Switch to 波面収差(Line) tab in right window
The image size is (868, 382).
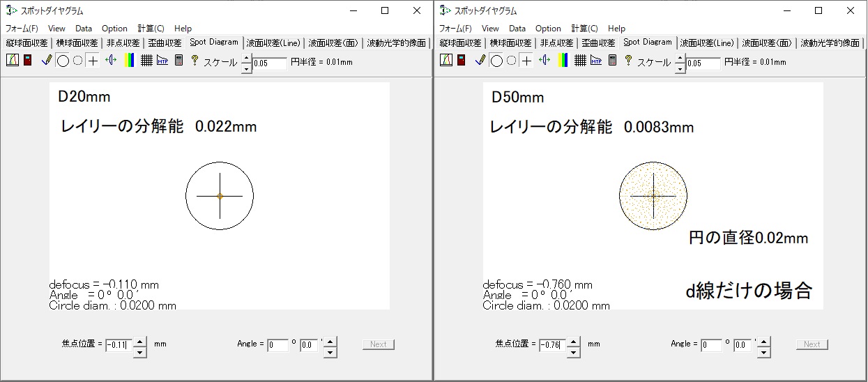707,43
